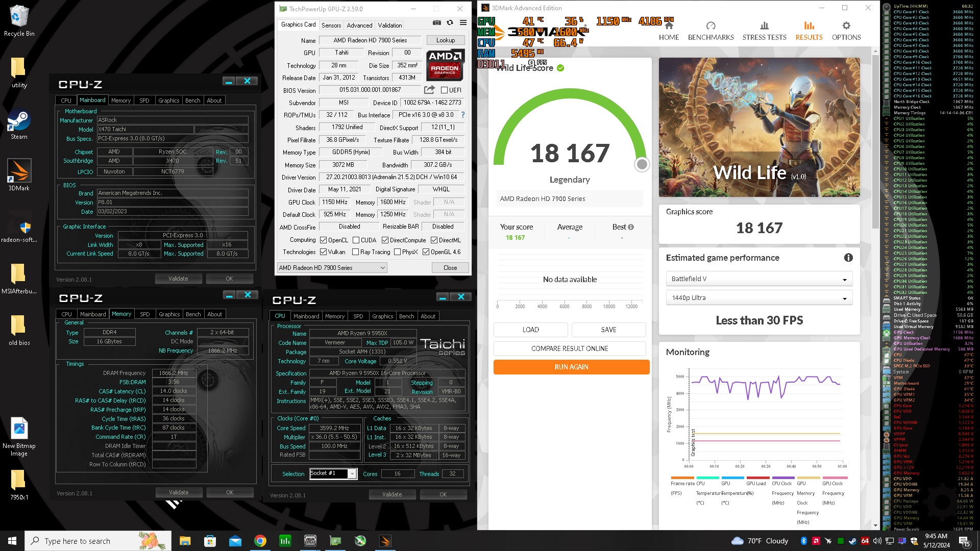Viewport: 980px width, 551px height.
Task: Click LOAD in 3DMark results
Action: [x=531, y=330]
